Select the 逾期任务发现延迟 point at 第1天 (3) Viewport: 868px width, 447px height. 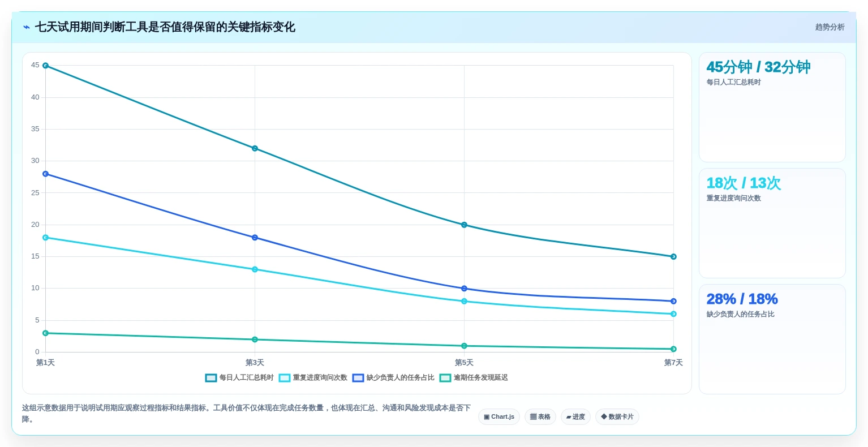pyautogui.click(x=45, y=333)
